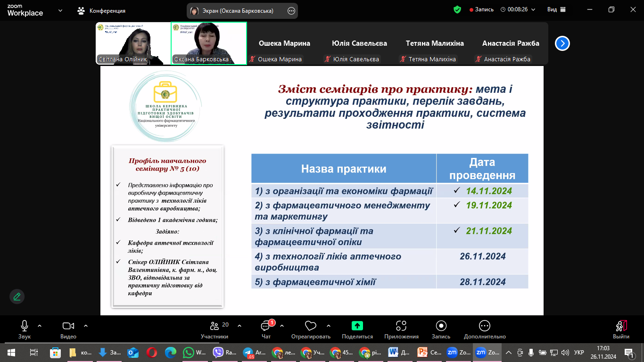Select Світлана Олійник's video thumbnail

[133, 43]
